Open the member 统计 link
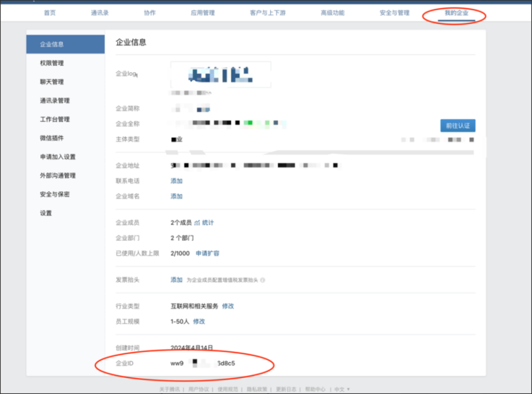The image size is (532, 394). (x=208, y=223)
